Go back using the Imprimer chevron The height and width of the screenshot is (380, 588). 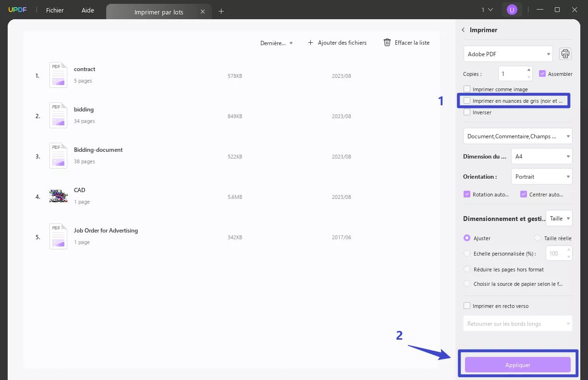(463, 30)
